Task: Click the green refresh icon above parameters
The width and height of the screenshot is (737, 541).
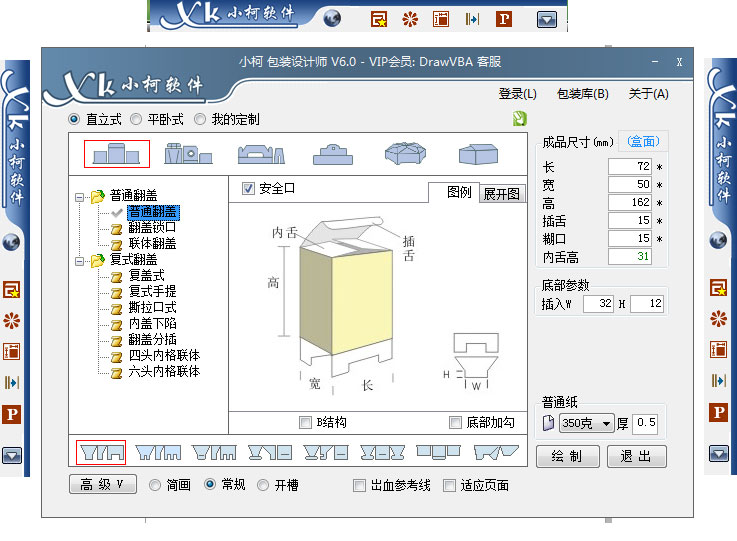Action: coord(520,118)
